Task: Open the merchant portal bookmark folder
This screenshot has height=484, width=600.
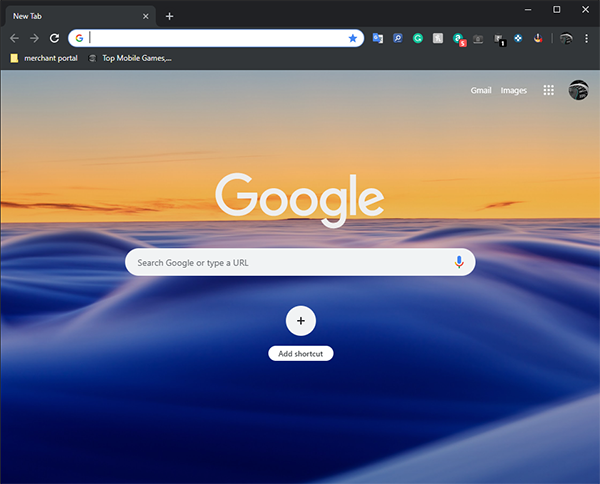Action: tap(44, 58)
